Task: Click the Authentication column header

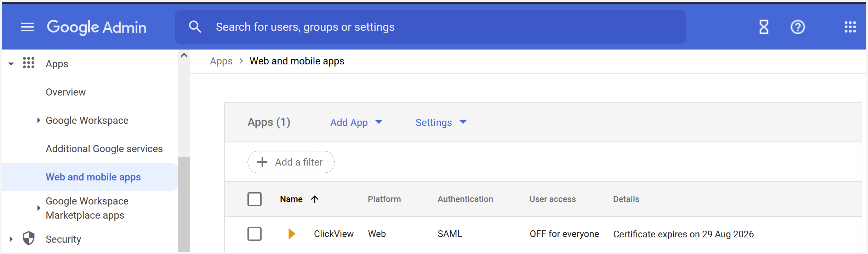Action: click(466, 199)
